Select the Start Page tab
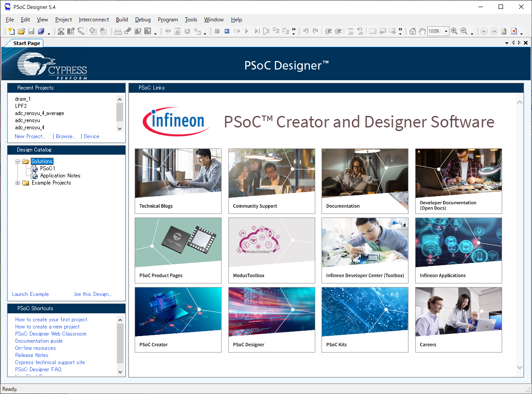This screenshot has width=532, height=394. click(x=26, y=43)
